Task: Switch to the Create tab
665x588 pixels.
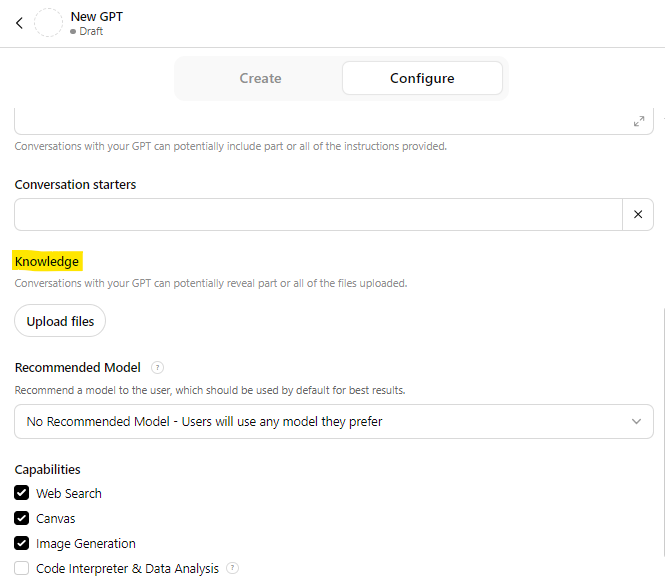Action: tap(260, 78)
